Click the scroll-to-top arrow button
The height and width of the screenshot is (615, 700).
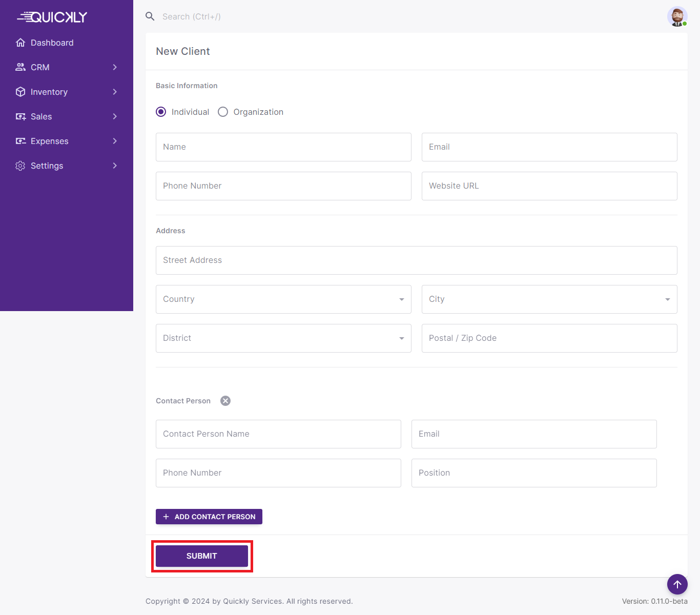pos(677,584)
